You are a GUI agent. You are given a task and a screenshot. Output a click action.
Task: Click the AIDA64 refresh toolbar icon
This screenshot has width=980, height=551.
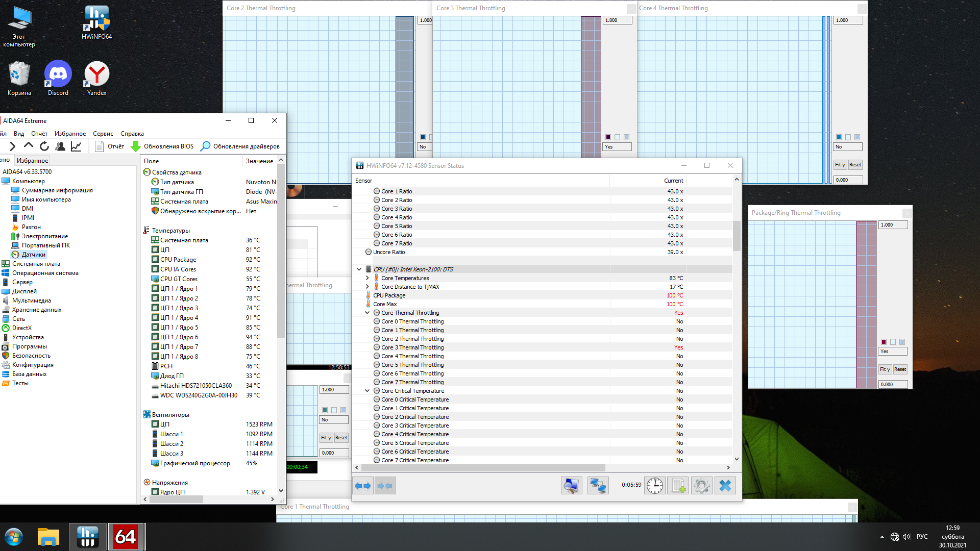click(x=44, y=146)
